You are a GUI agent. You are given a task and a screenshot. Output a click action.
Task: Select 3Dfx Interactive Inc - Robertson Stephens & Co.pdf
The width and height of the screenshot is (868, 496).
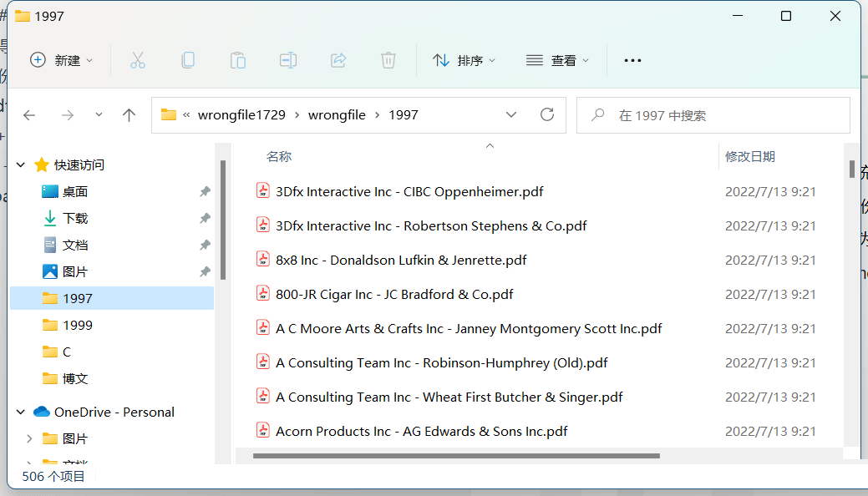(x=431, y=225)
